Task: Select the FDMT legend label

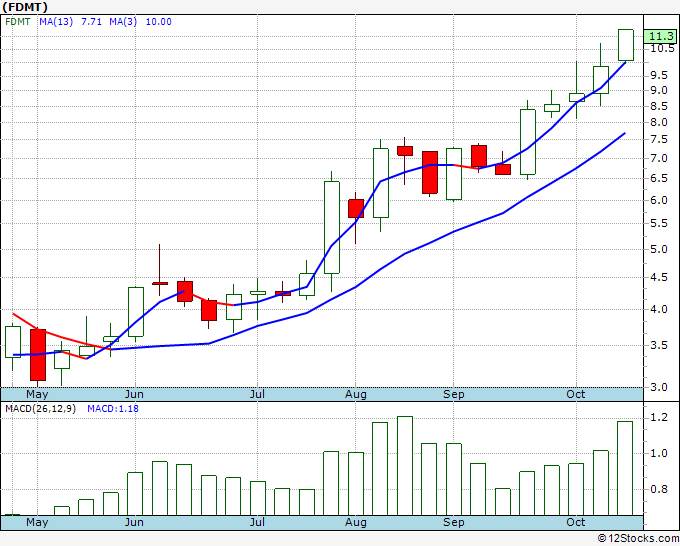Action: (x=18, y=22)
